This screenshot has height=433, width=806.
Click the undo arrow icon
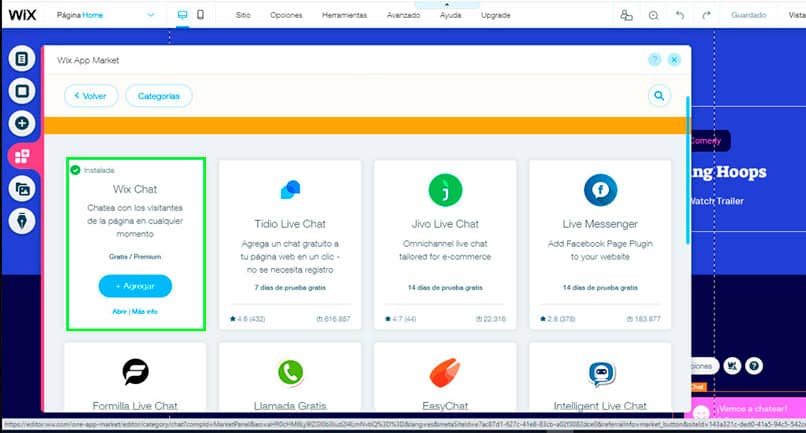coord(680,15)
